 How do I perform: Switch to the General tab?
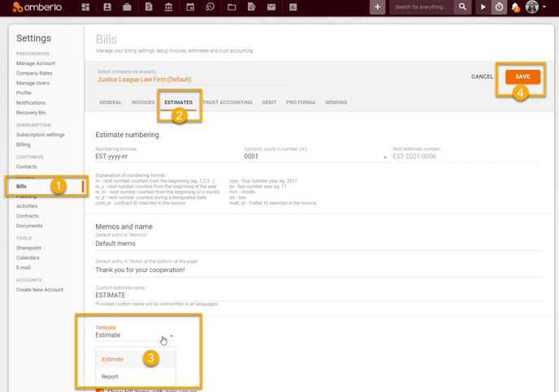[110, 102]
